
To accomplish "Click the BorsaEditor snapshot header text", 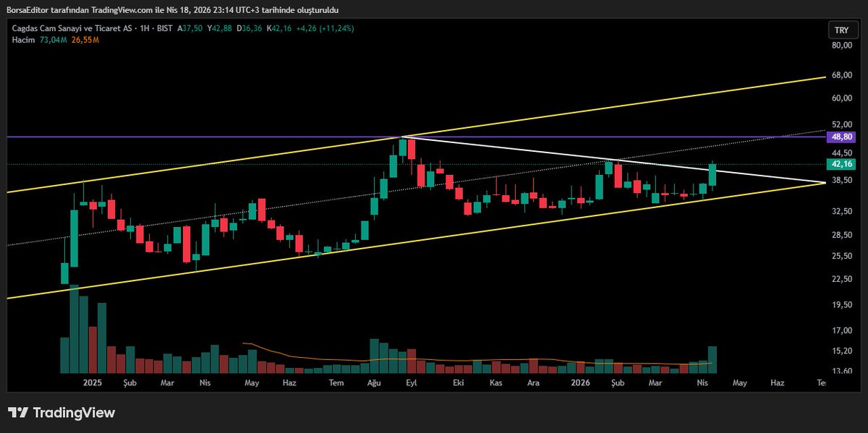I will point(172,9).
